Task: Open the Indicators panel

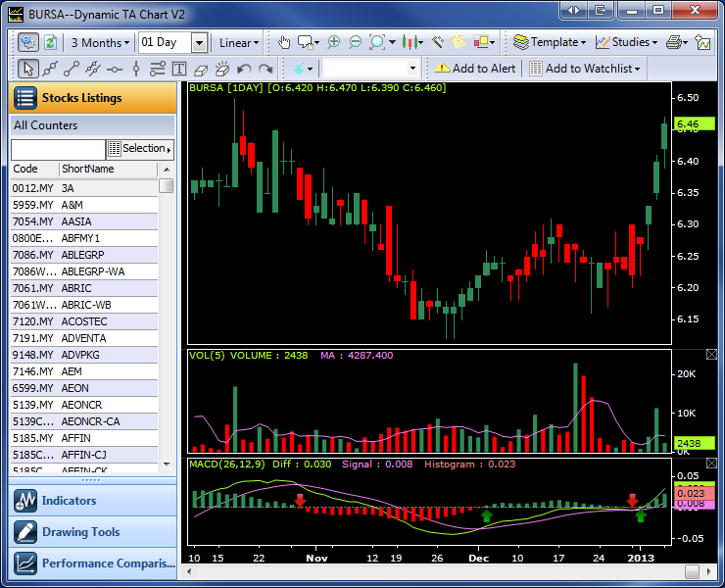Action: (92, 501)
